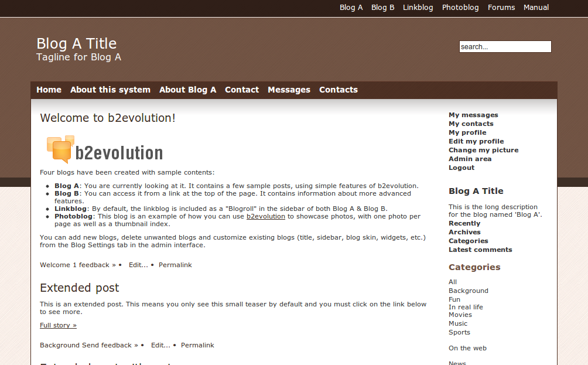Click the Home navigation tab

49,90
